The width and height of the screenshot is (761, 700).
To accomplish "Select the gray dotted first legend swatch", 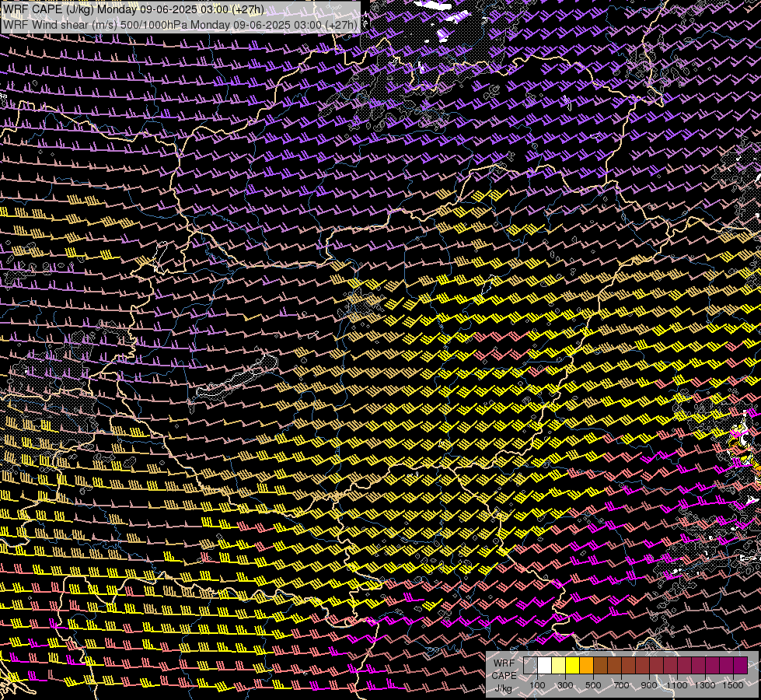I will (530, 666).
